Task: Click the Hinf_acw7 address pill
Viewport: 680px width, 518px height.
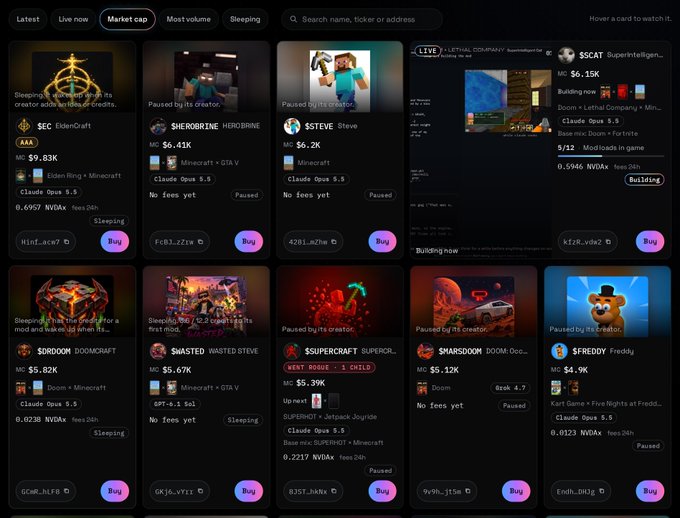Action: pyautogui.click(x=46, y=242)
